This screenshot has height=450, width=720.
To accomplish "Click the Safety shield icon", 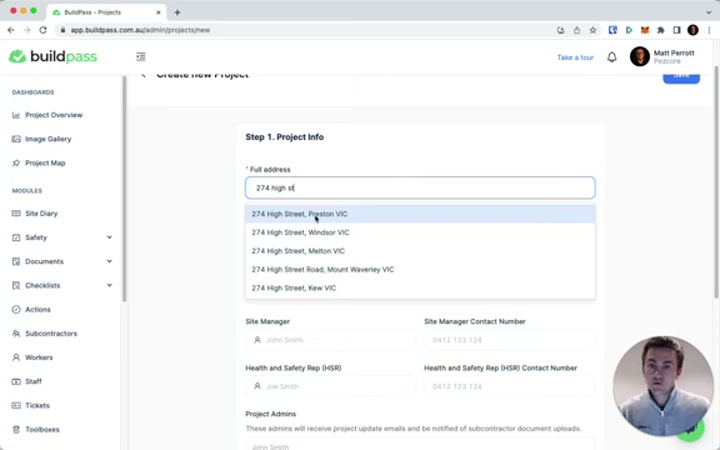I will tap(16, 237).
